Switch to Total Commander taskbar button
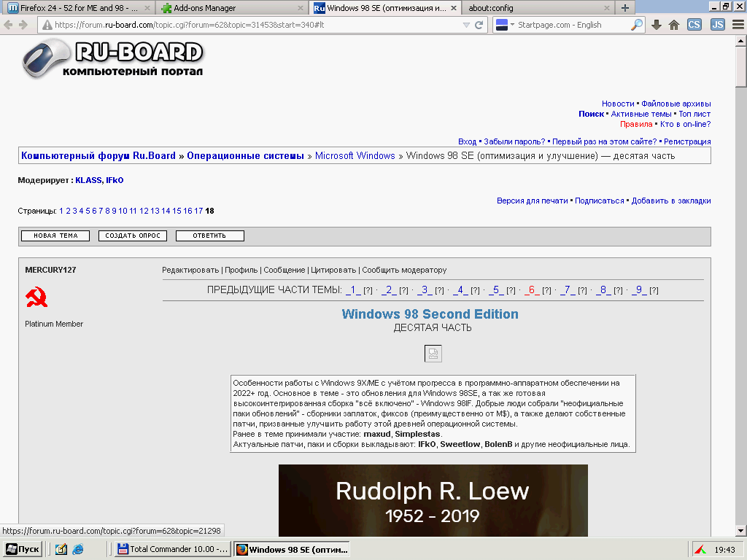The image size is (747, 560). (172, 549)
